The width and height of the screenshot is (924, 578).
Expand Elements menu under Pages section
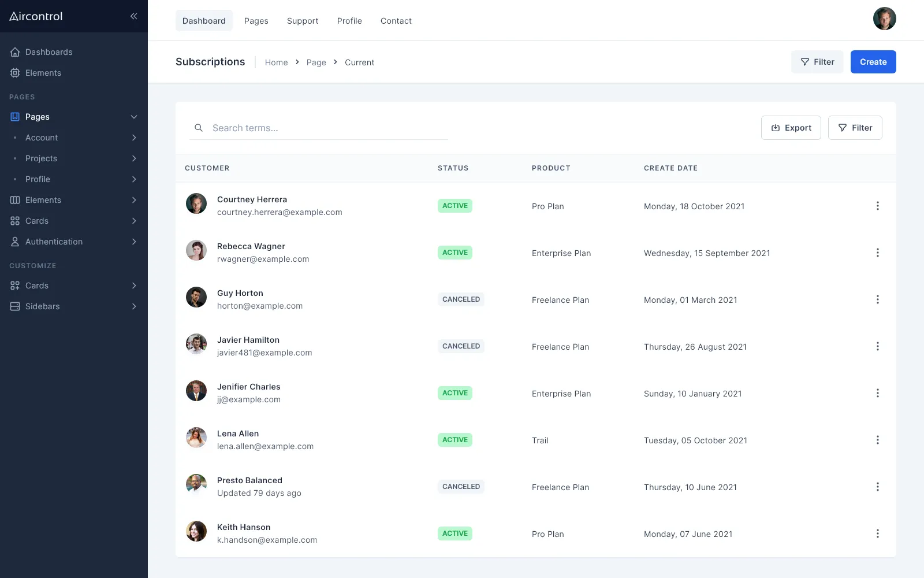coord(134,200)
